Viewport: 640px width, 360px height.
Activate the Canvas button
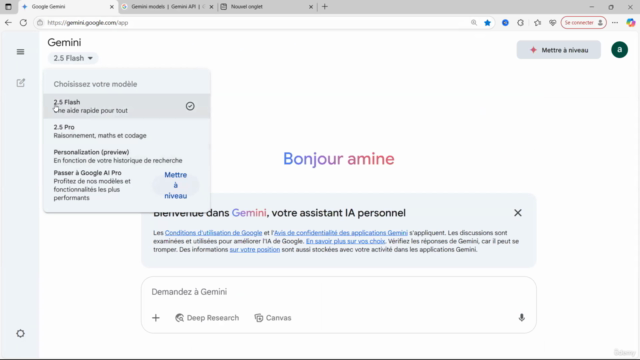click(273, 318)
